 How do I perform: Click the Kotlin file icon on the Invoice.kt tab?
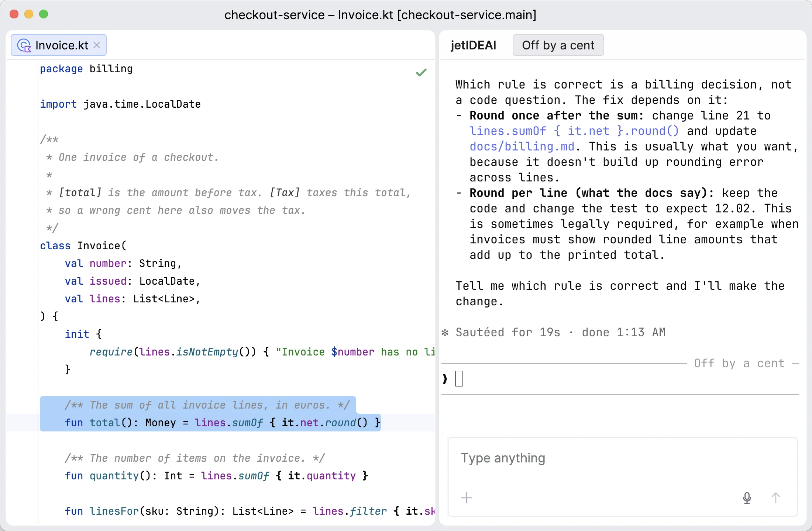click(x=24, y=45)
